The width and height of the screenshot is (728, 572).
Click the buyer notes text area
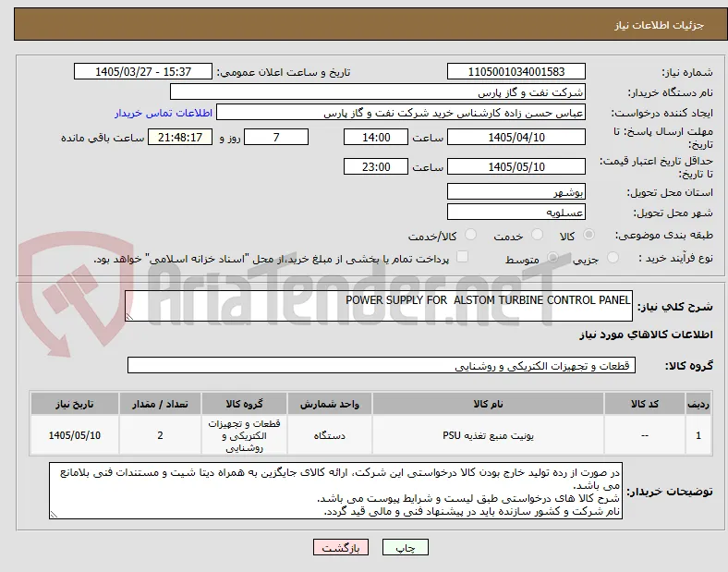click(x=335, y=491)
